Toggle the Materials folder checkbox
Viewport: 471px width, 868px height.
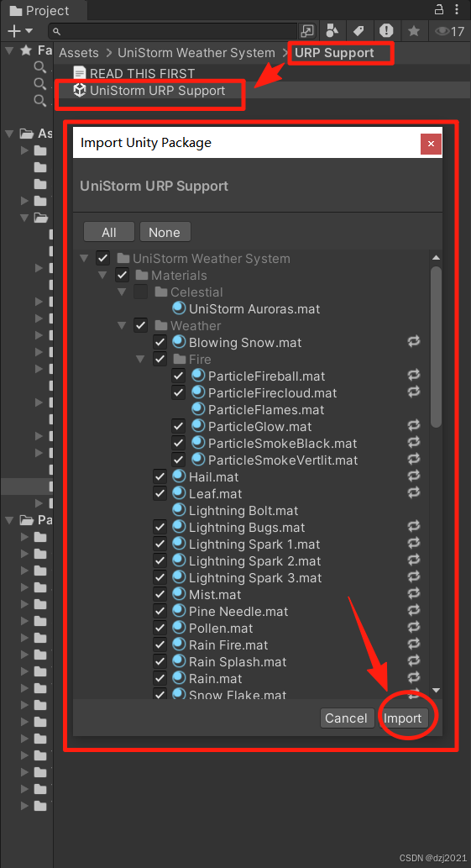coord(122,275)
